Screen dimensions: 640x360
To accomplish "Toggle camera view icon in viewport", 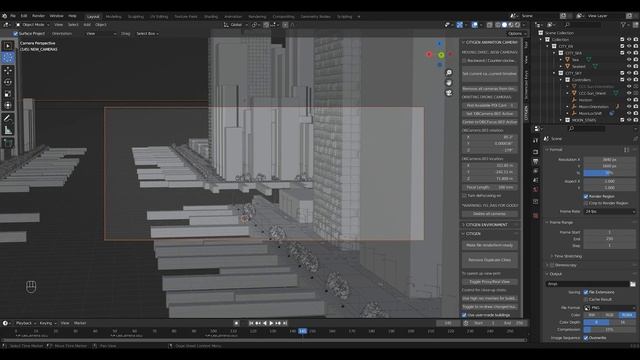I will 449,93.
